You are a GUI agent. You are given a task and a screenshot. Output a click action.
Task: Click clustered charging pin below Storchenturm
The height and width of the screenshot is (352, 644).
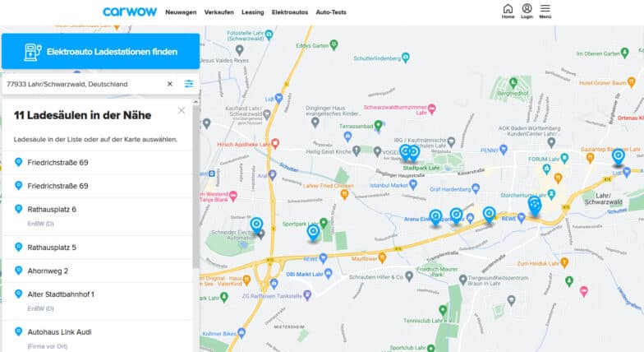534,206
